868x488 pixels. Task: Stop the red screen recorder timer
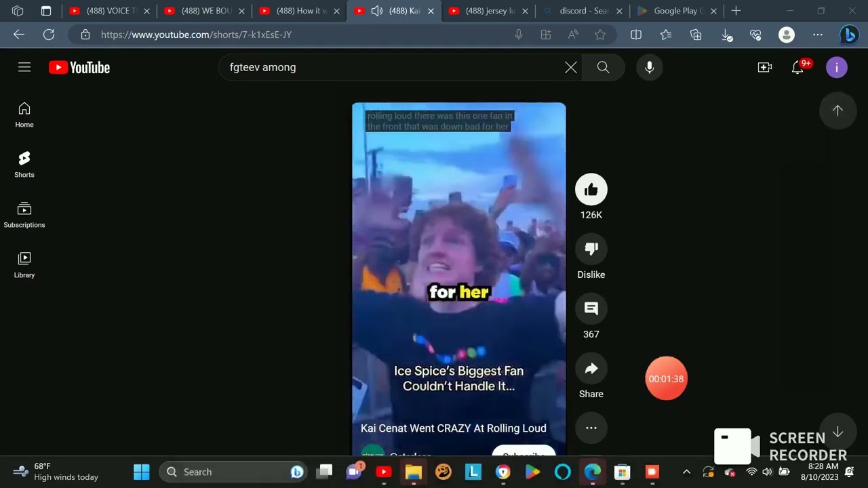tap(666, 378)
